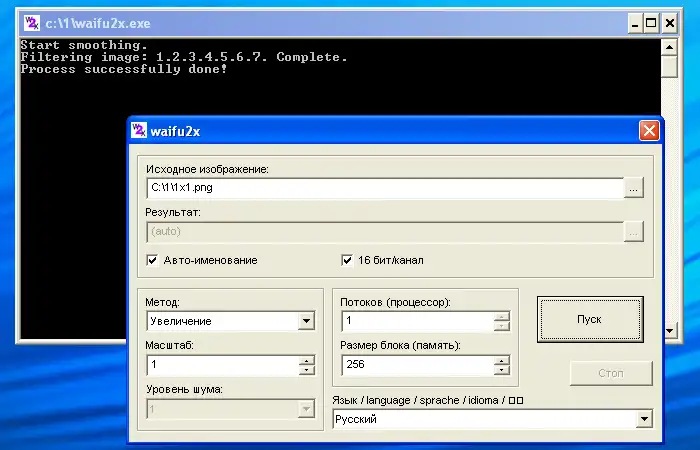Image resolution: width=700 pixels, height=450 pixels.
Task: Click the 'Filtering image' console line
Action: 183,57
